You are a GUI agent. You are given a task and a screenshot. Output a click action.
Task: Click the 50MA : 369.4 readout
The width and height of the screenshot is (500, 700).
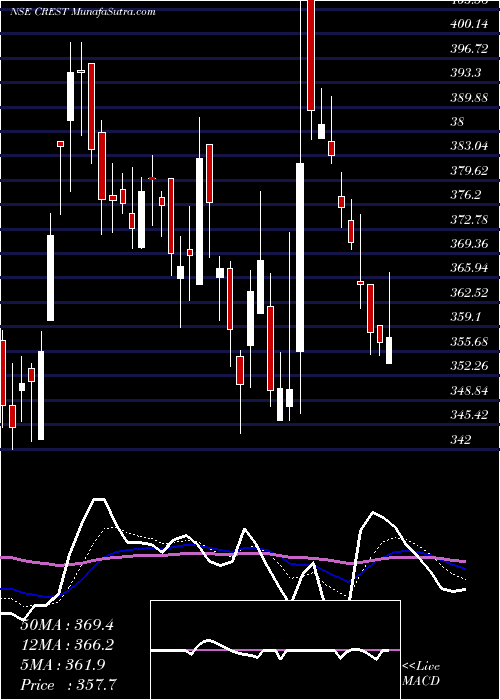(67, 625)
